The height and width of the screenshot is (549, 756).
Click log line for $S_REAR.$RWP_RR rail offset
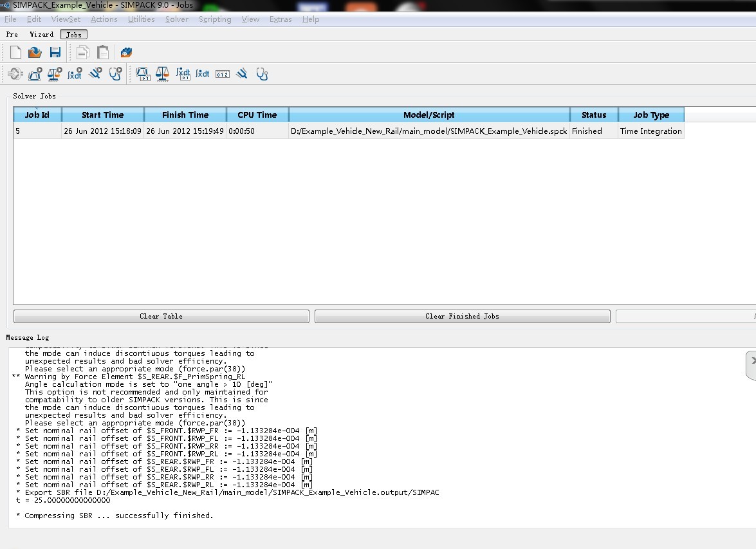point(165,477)
